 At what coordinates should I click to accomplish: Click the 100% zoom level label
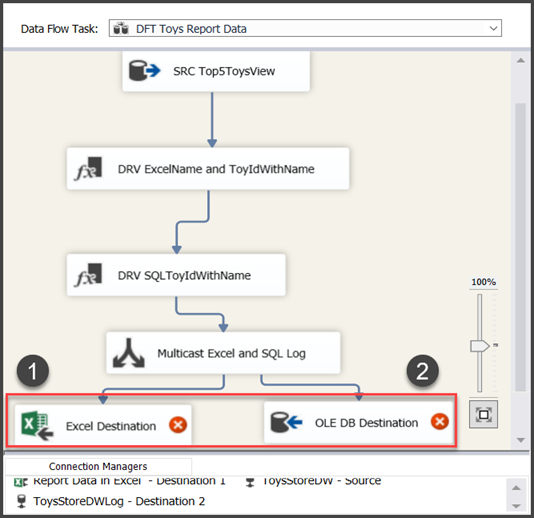tap(483, 282)
